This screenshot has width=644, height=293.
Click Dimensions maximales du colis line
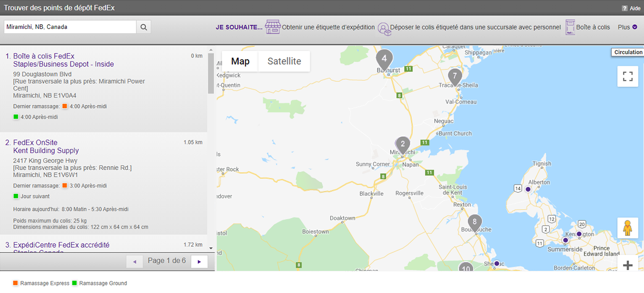click(x=81, y=227)
